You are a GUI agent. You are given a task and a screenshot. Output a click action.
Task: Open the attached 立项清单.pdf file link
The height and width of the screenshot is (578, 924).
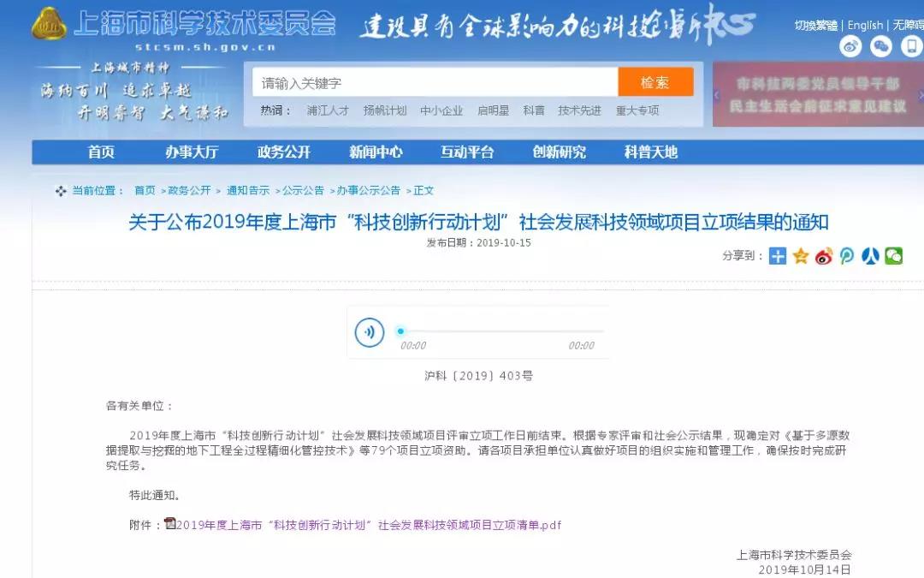[368, 525]
